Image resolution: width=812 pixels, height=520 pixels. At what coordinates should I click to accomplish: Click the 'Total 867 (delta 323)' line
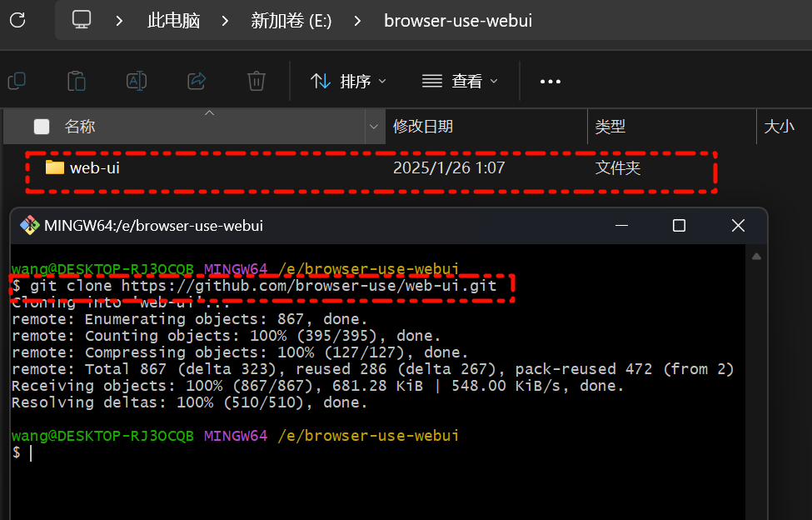point(373,369)
